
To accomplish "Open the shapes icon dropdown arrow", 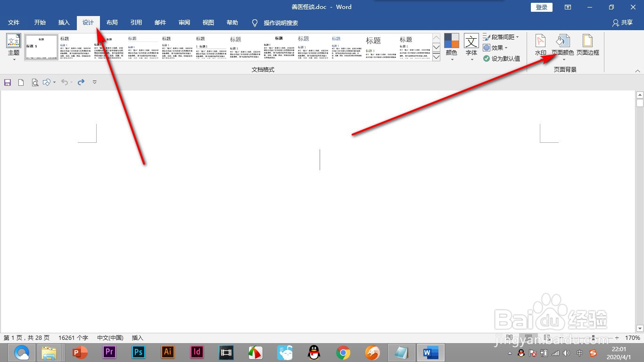I will pyautogui.click(x=54, y=82).
